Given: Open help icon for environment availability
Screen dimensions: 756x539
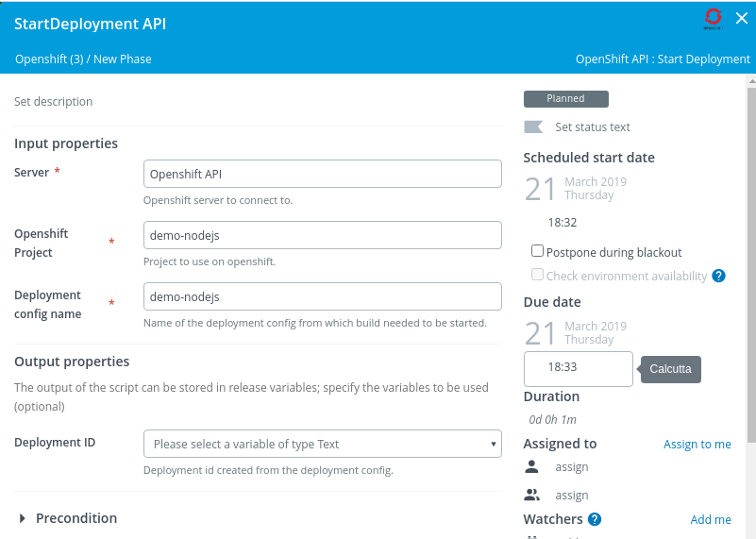Looking at the screenshot, I should pos(718,276).
